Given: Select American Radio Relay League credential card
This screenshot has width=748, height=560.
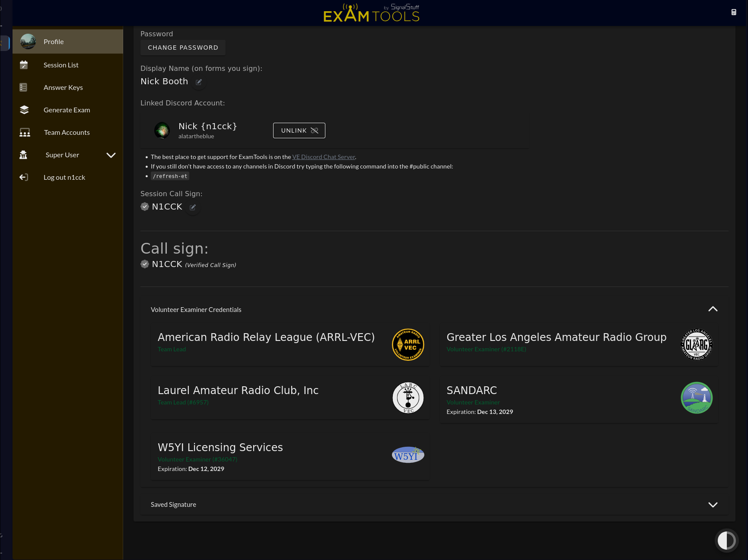Looking at the screenshot, I should click(290, 344).
